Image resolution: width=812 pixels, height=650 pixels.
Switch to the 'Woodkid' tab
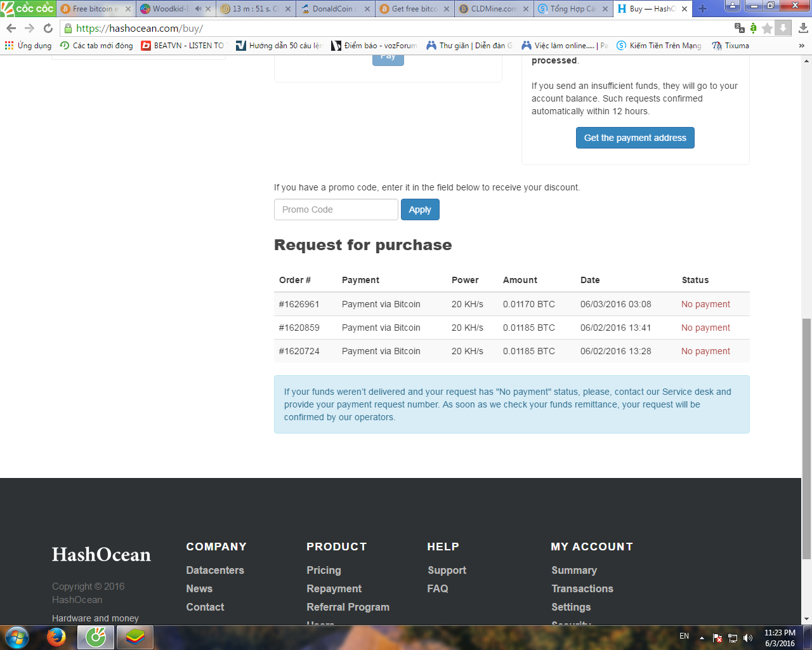(175, 9)
